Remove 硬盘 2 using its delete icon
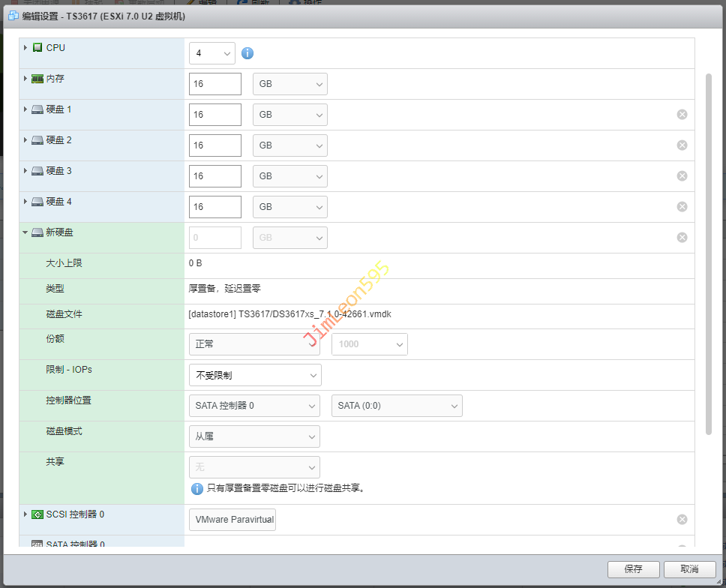726x588 pixels. 682,145
